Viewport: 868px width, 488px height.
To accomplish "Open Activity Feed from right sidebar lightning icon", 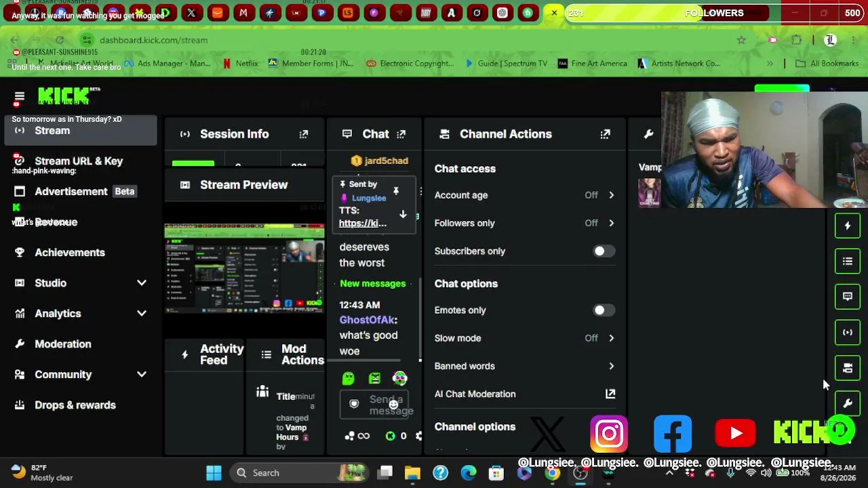I will click(848, 226).
